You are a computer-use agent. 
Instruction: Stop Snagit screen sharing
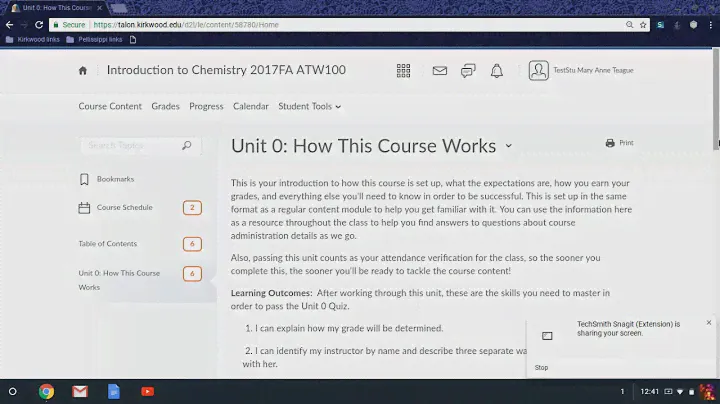point(541,367)
